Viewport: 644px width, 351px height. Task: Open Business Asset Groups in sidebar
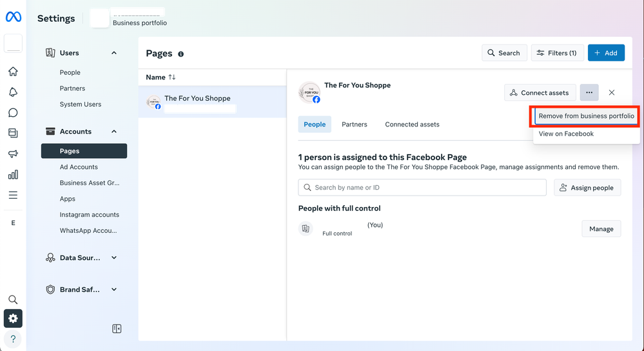click(x=90, y=183)
